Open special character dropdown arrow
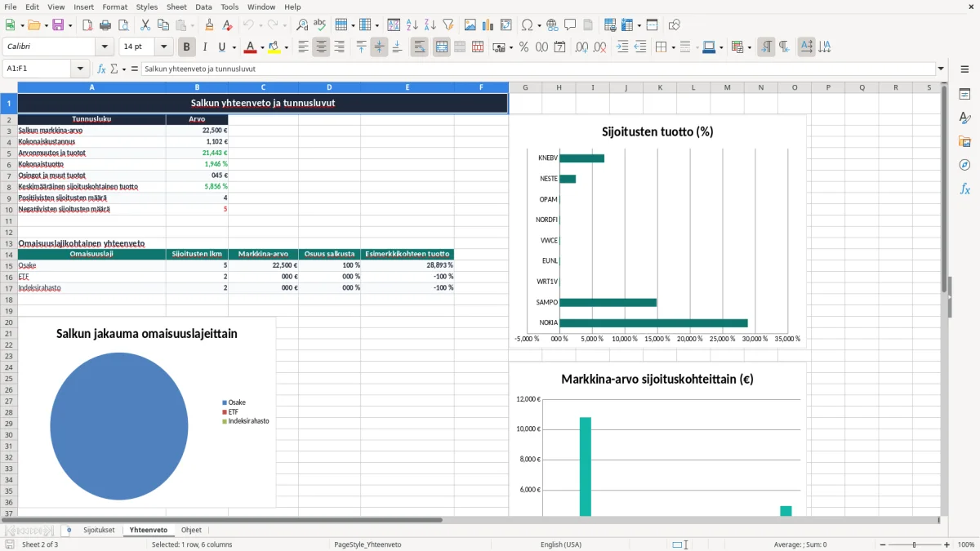The height and width of the screenshot is (551, 980). click(x=538, y=25)
